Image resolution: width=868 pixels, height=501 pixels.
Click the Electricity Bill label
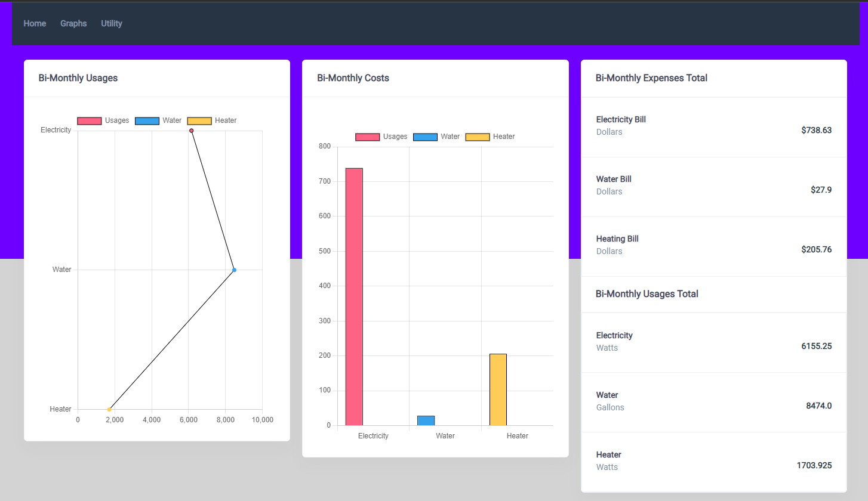tap(621, 119)
